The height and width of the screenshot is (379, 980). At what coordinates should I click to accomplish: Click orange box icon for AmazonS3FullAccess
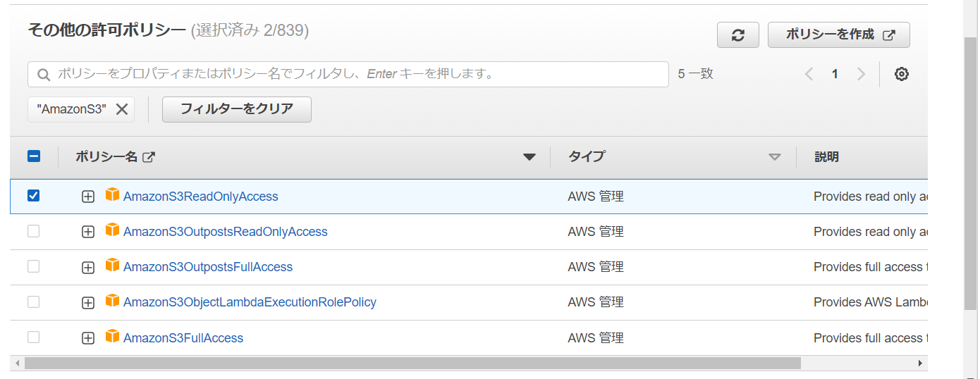(112, 336)
